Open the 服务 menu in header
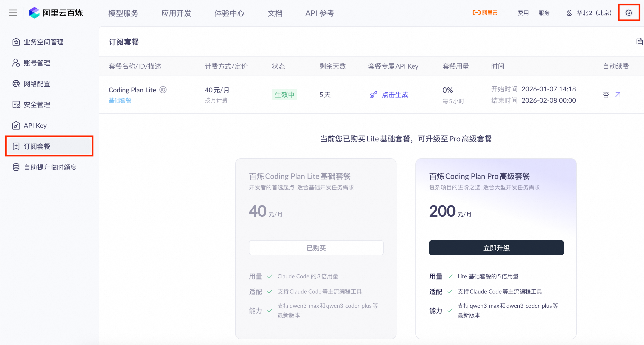 544,13
